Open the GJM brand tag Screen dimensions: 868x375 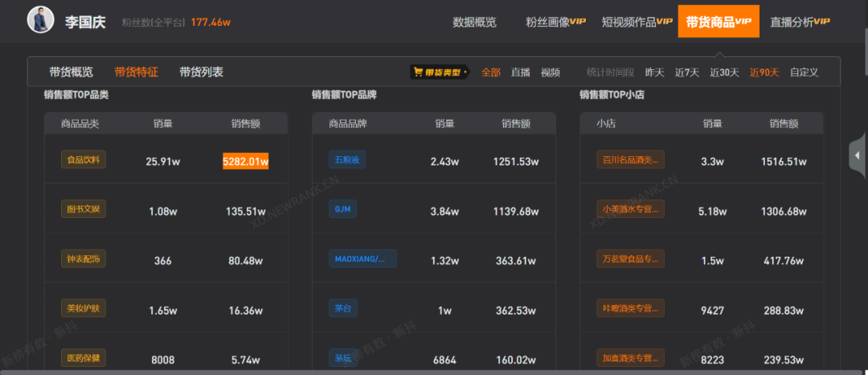342,209
